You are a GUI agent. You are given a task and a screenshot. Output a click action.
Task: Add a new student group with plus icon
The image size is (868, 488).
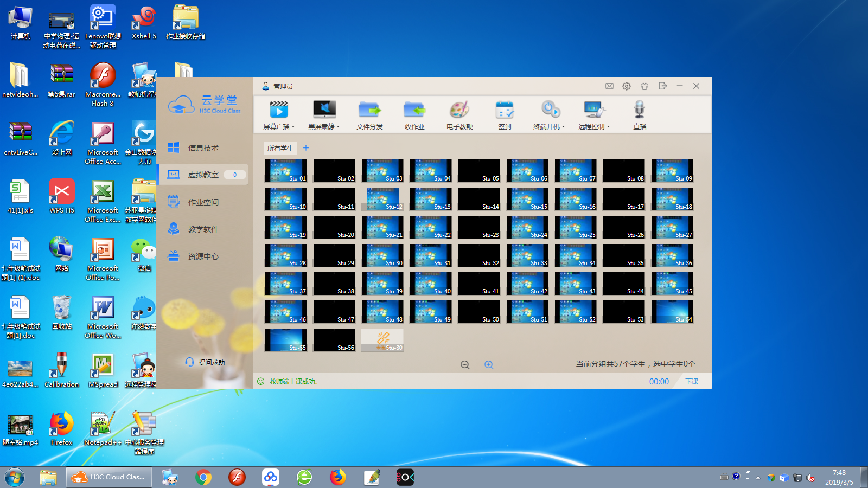[x=306, y=147]
